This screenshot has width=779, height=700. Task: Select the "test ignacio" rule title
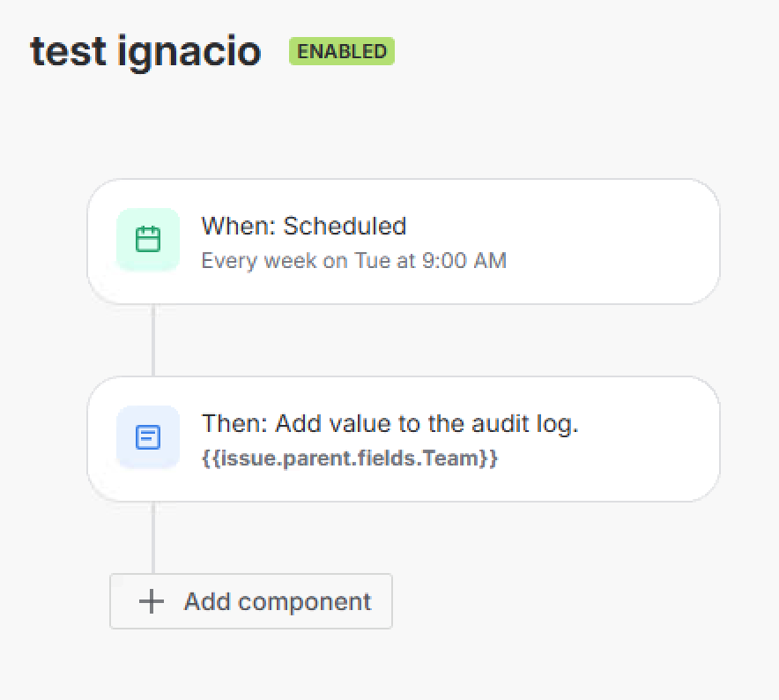point(145,52)
